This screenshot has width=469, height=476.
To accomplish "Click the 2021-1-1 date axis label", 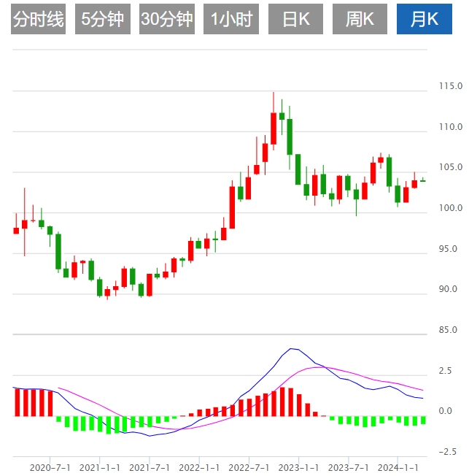I will click(x=100, y=467).
